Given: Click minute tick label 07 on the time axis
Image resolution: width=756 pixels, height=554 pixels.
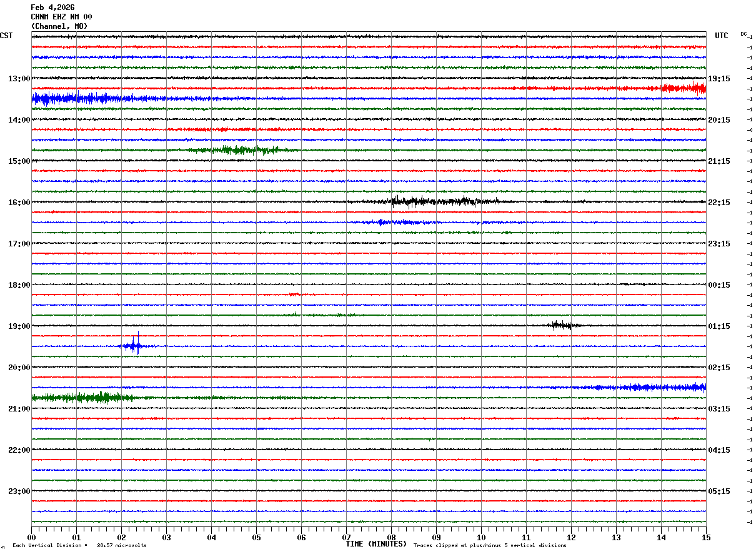Looking at the screenshot, I should click(x=346, y=538).
